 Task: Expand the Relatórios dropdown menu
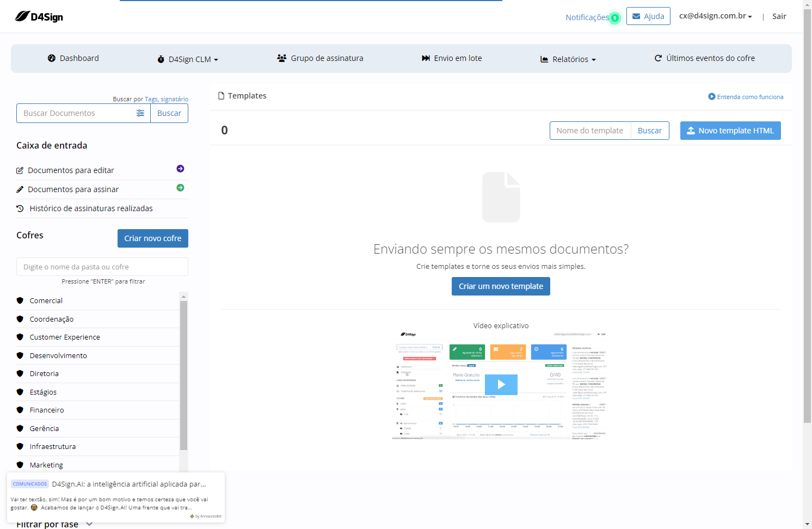click(x=568, y=59)
